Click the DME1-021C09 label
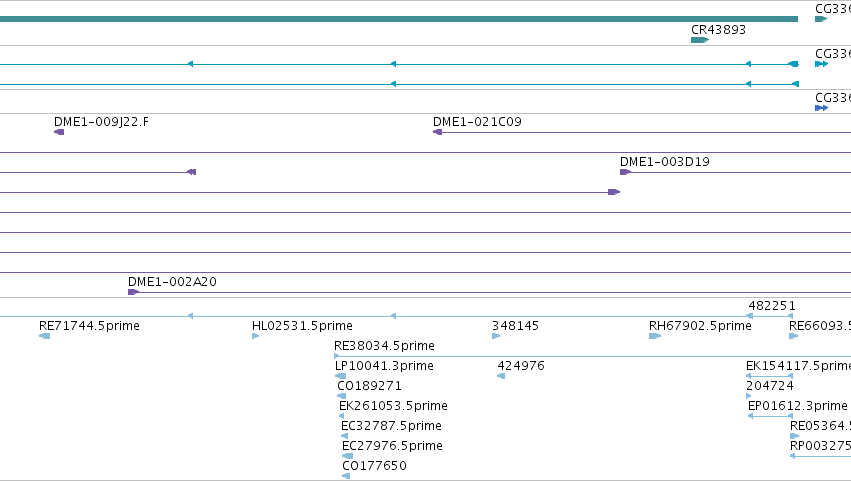Viewport: 851px width, 481px height. coord(477,122)
